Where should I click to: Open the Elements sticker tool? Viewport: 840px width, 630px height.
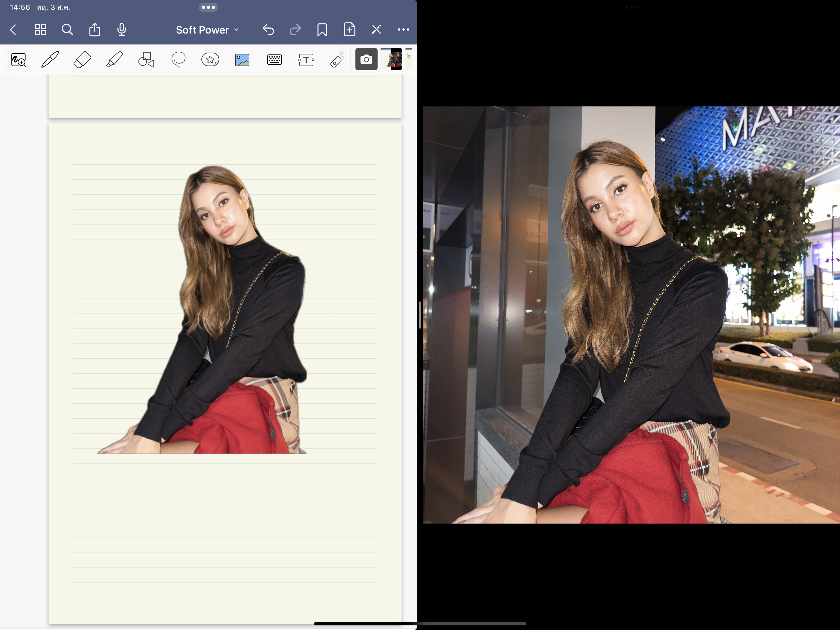[x=210, y=60]
